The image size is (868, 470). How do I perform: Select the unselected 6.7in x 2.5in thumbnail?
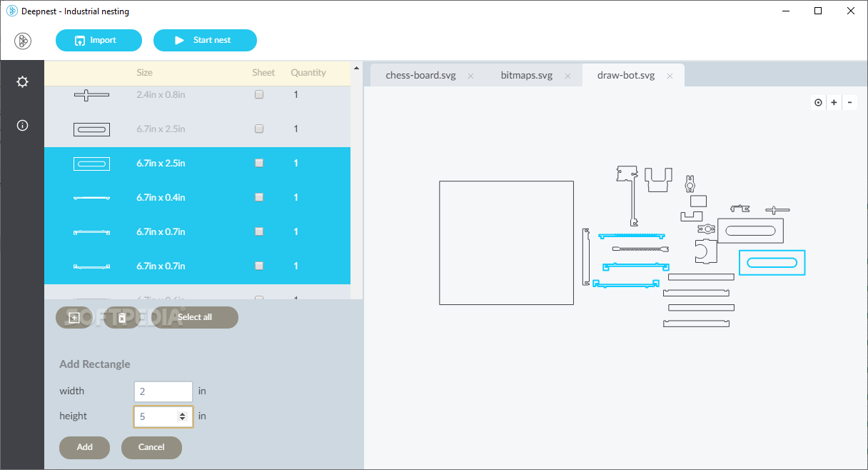click(91, 129)
